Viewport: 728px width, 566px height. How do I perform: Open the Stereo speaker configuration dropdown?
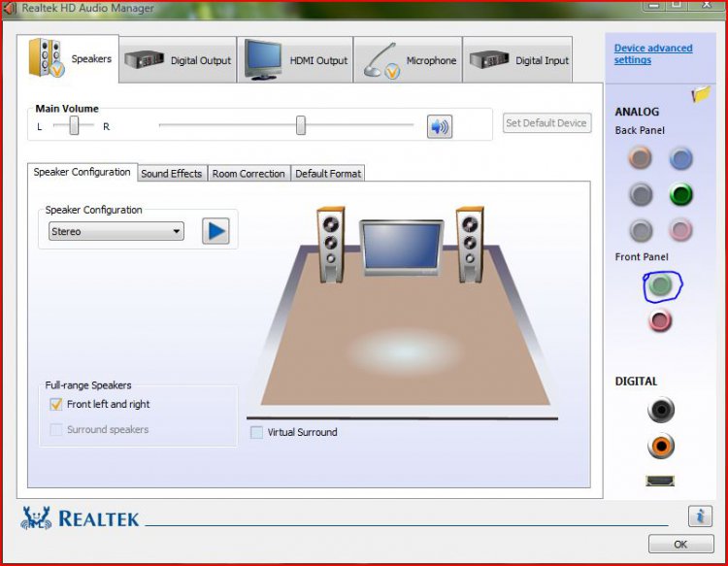tap(116, 231)
